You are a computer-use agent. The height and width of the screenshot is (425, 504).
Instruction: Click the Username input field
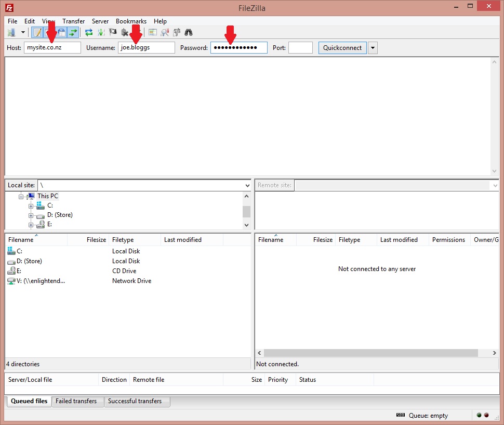point(146,48)
